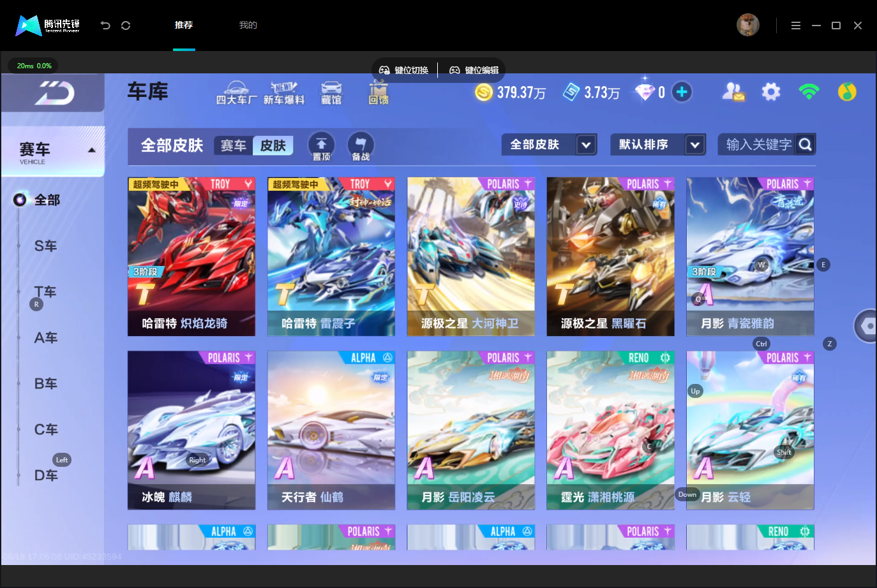Image resolution: width=877 pixels, height=588 pixels.
Task: Refresh the page with the reload icon
Action: coord(126,26)
